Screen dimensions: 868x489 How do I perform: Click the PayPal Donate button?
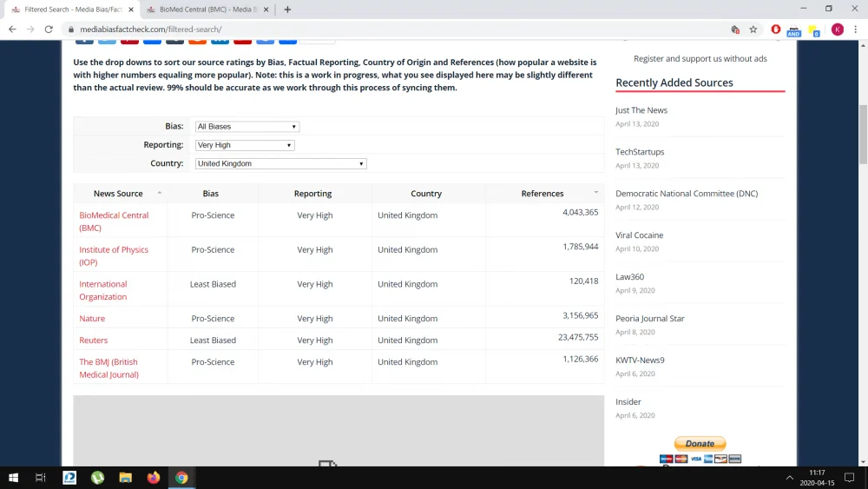(x=700, y=444)
